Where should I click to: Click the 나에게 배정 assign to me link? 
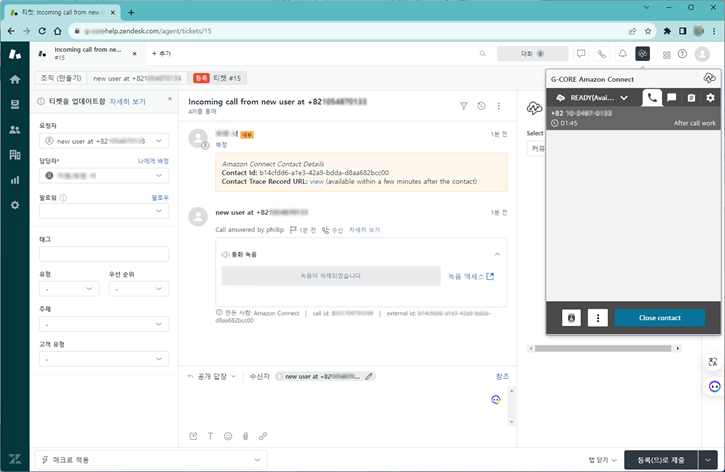154,161
